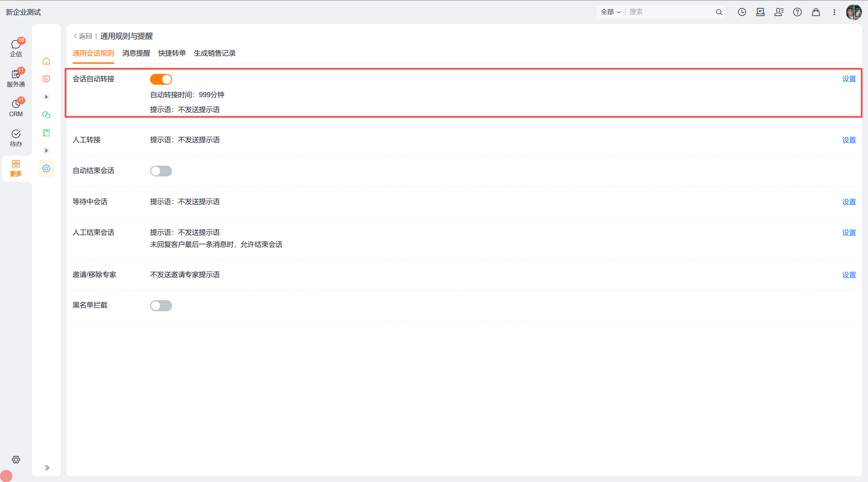868x482 pixels.
Task: Go to the home icon in secondary sidebar
Action: [46, 61]
